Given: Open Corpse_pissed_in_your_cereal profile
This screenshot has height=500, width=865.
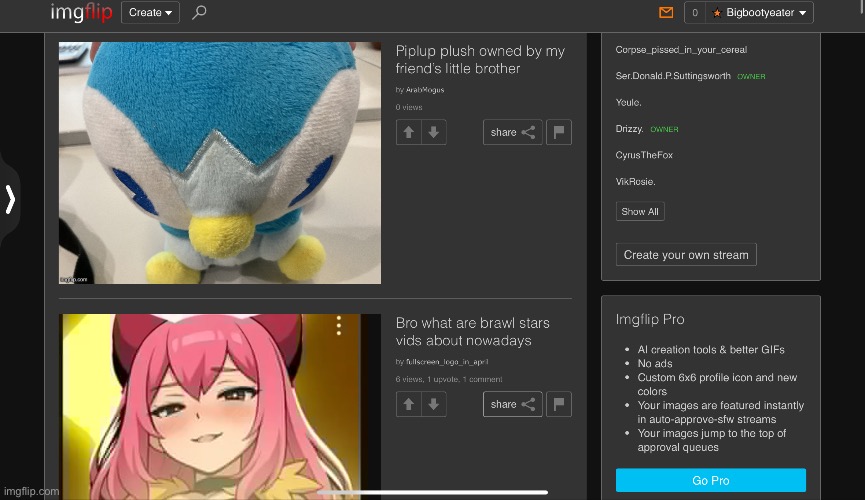Looking at the screenshot, I should click(681, 50).
